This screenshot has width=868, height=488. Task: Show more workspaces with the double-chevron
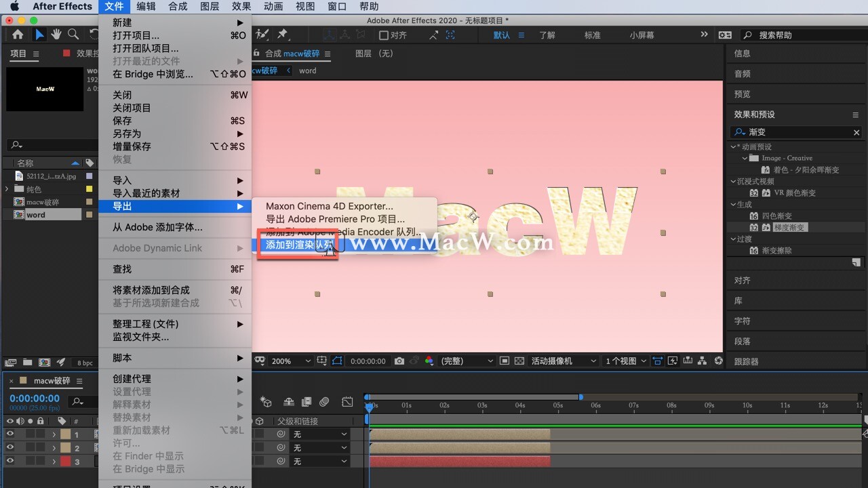[x=704, y=35]
